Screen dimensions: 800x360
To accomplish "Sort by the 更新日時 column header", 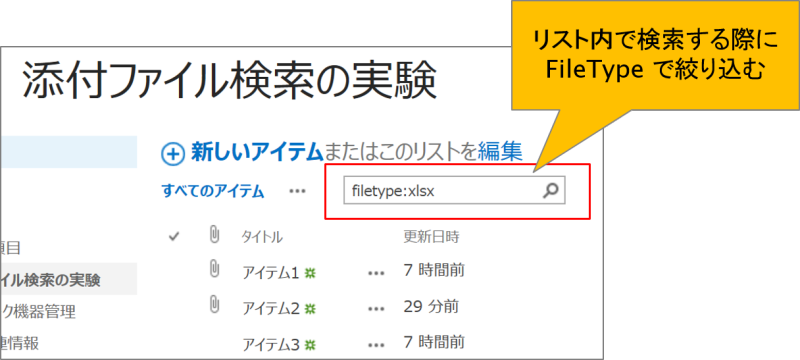I will [432, 237].
